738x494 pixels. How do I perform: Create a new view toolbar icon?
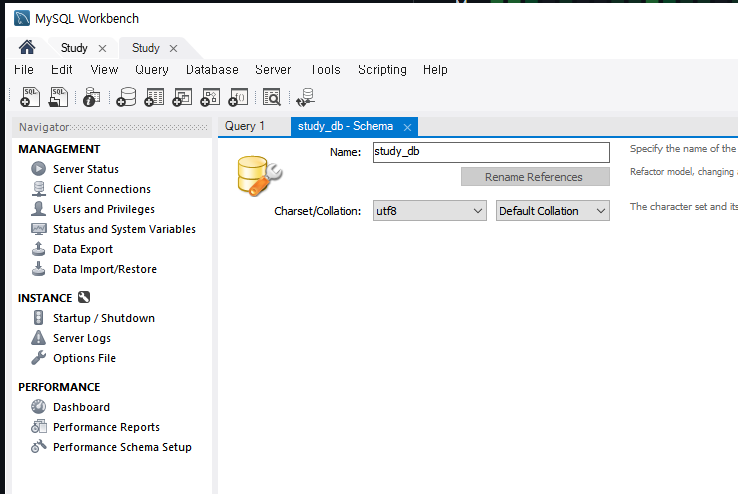point(182,97)
